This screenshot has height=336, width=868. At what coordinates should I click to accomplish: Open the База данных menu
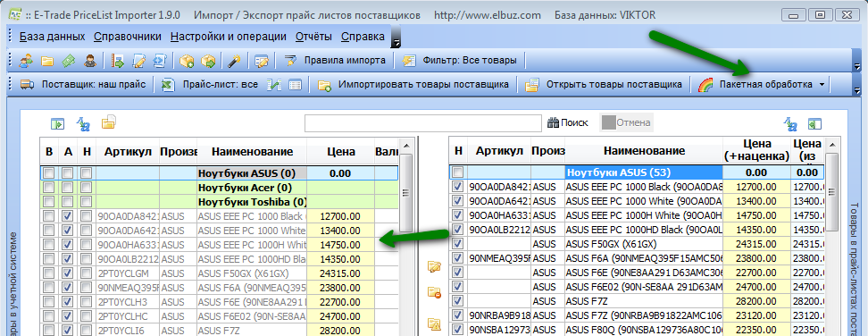52,37
